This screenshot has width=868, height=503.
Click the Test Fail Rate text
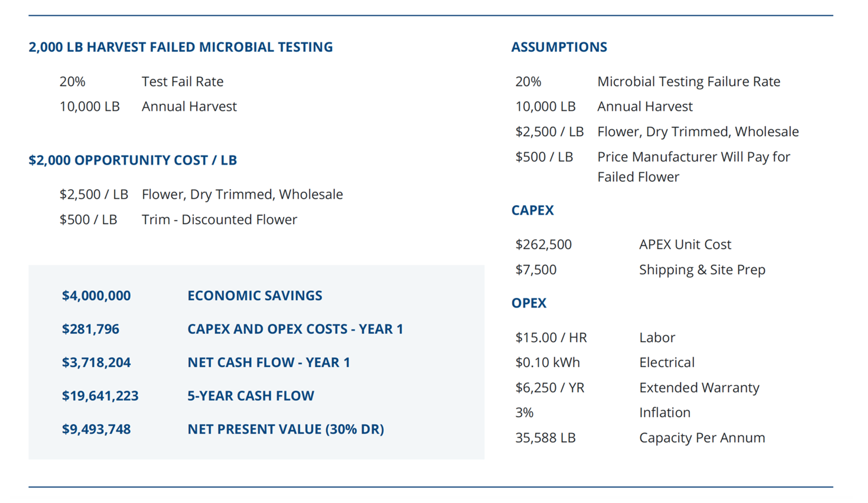[x=182, y=82]
